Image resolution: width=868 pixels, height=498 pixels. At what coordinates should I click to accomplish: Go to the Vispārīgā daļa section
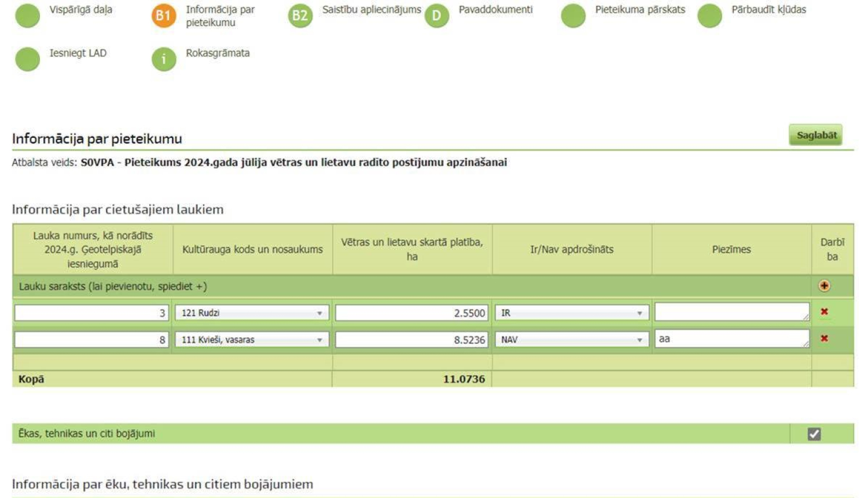[80, 10]
